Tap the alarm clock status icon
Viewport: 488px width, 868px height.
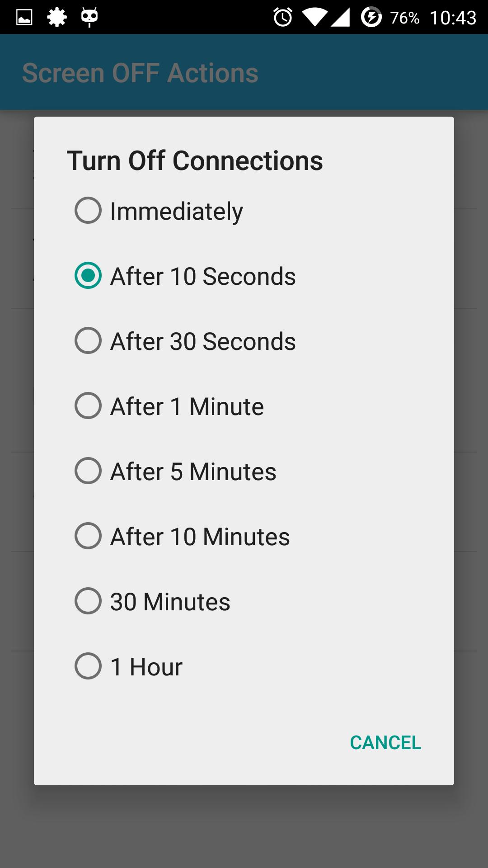tap(283, 18)
